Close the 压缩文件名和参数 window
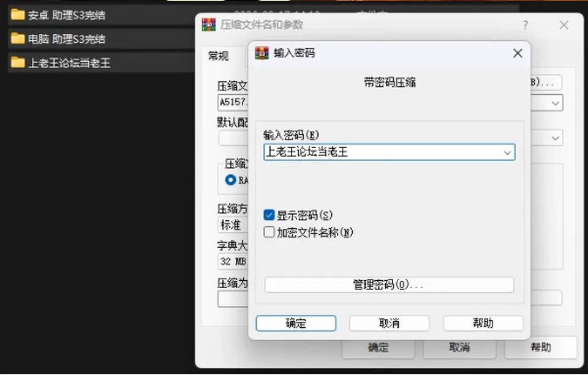The image size is (588, 375). [x=563, y=25]
